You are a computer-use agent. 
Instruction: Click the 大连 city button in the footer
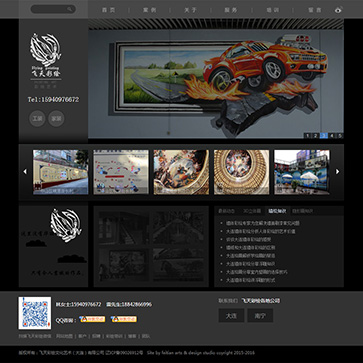click(231, 315)
